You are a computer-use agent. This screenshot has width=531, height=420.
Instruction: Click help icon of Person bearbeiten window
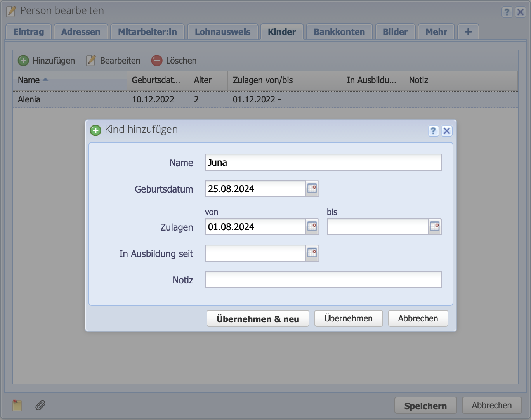pos(507,12)
